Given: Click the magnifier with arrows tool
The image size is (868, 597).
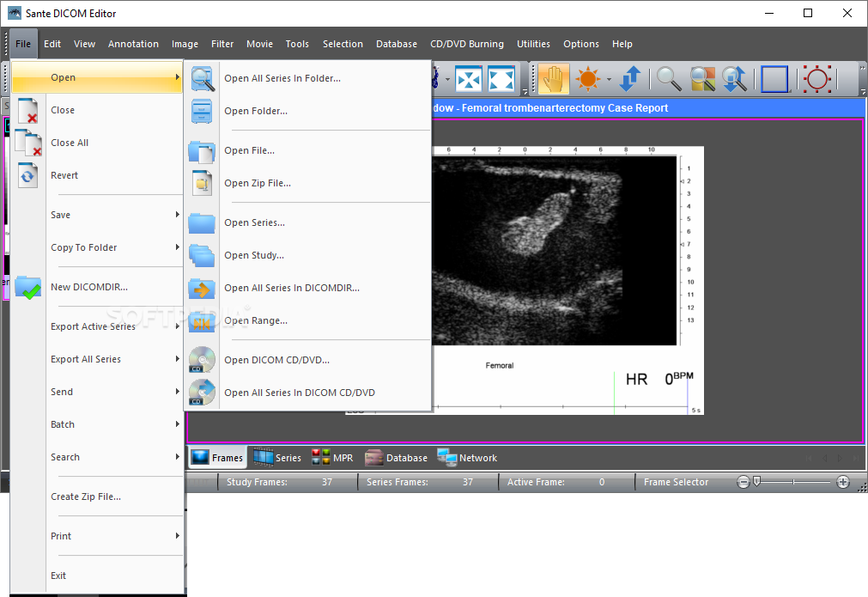Looking at the screenshot, I should [735, 79].
